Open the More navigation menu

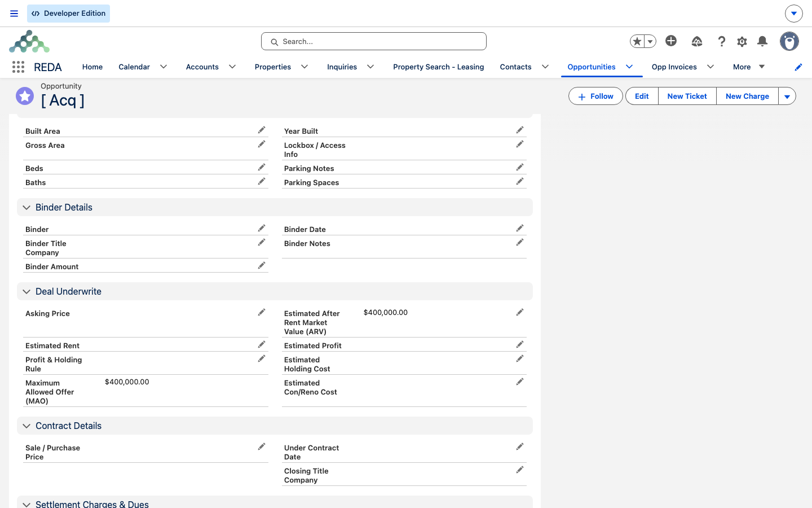tap(749, 67)
